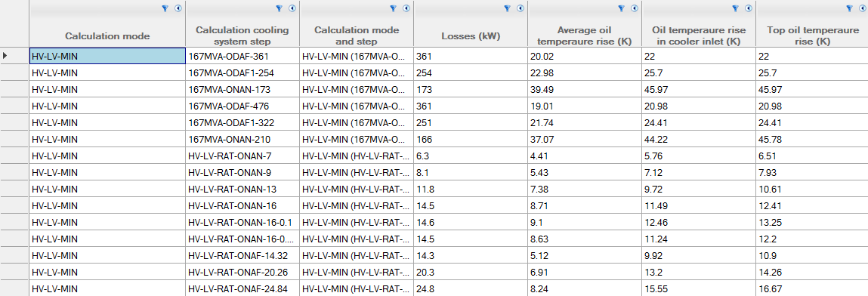Image resolution: width=868 pixels, height=296 pixels.
Task: Click Losses cell with value 24.8
Action: click(471, 288)
